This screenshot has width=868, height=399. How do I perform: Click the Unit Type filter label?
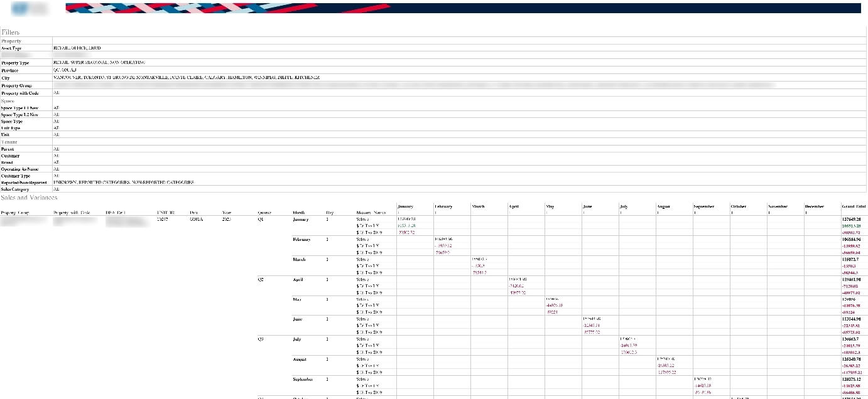point(11,128)
